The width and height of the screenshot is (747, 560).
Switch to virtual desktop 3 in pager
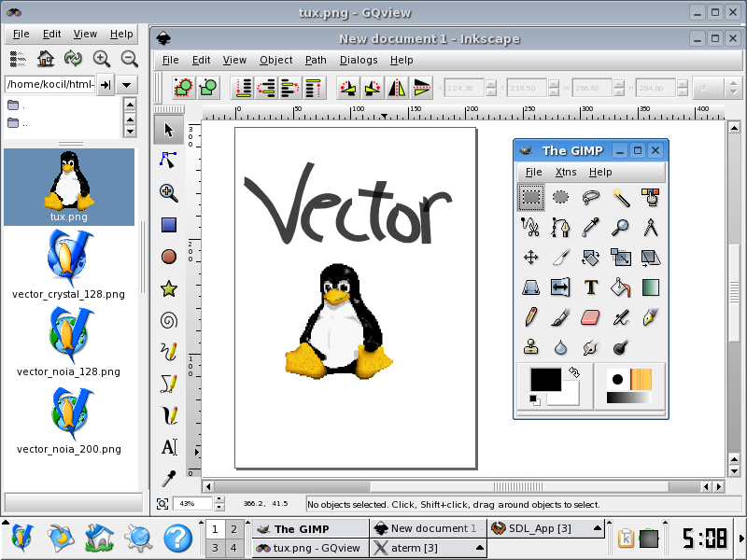pyautogui.click(x=215, y=548)
